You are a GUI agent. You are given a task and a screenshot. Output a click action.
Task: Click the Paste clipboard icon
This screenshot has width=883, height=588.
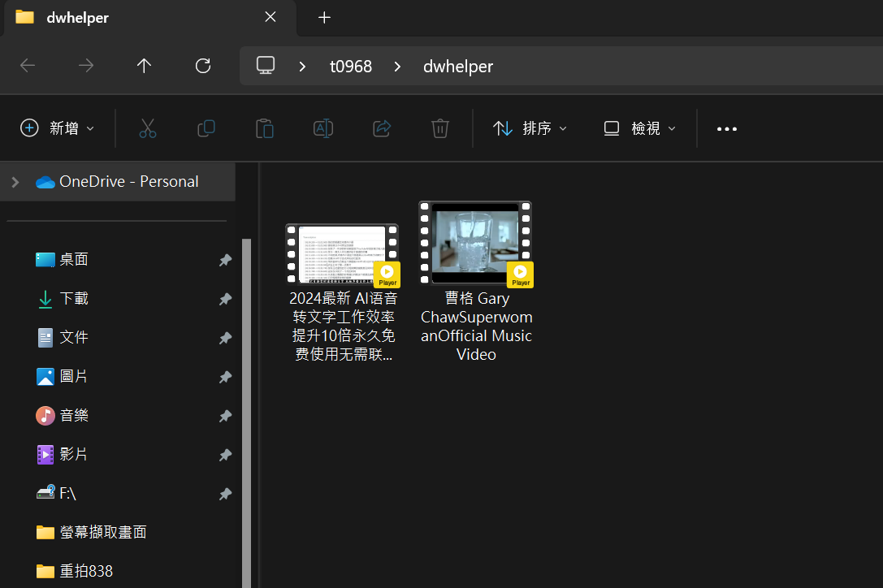tap(265, 128)
